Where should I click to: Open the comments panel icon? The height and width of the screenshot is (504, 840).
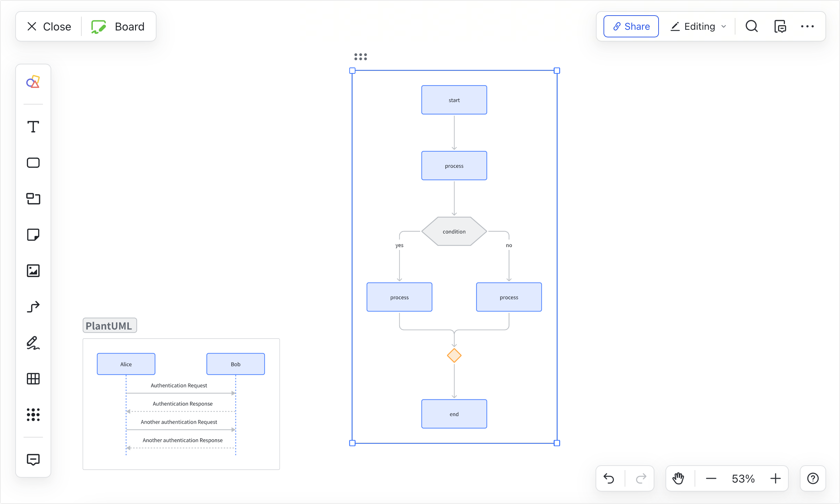(780, 26)
